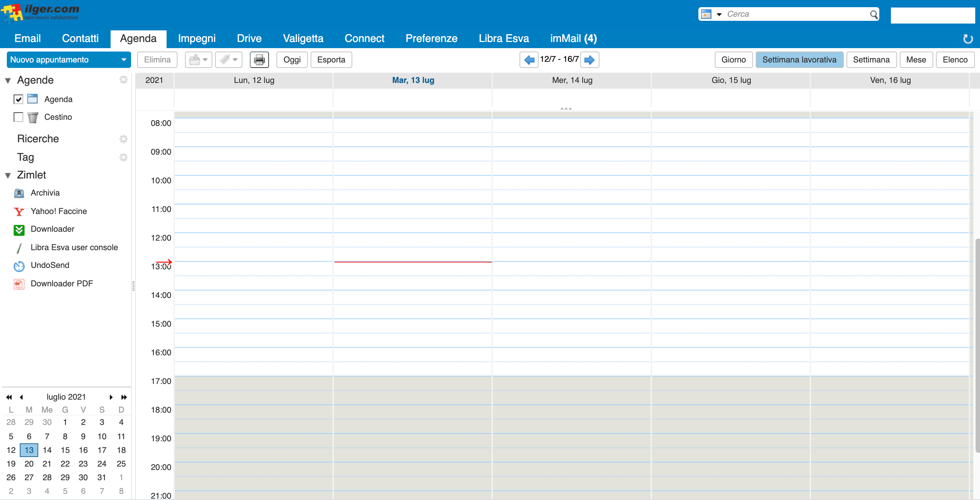
Task: Go to previous week with left arrow
Action: pos(529,60)
